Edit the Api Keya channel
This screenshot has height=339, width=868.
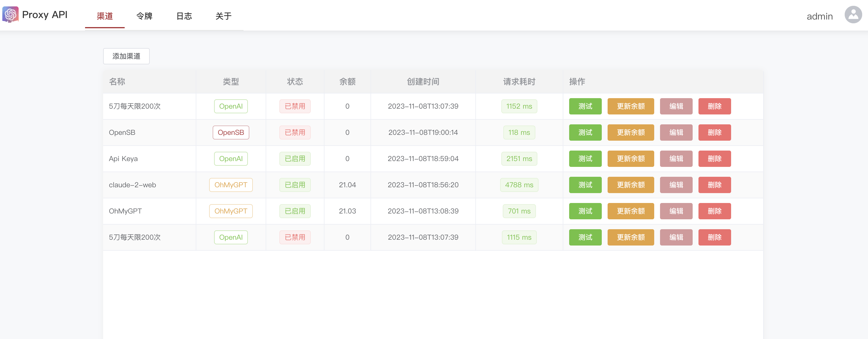point(676,159)
